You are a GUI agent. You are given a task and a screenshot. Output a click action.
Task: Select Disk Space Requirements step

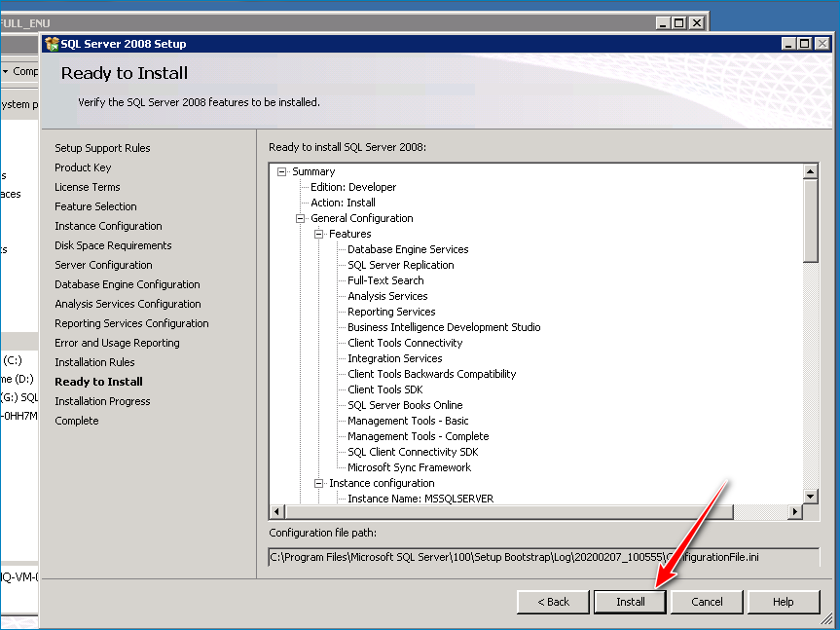point(113,245)
